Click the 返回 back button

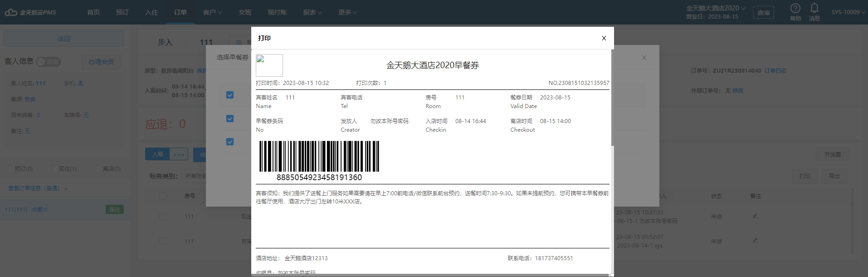(x=64, y=39)
